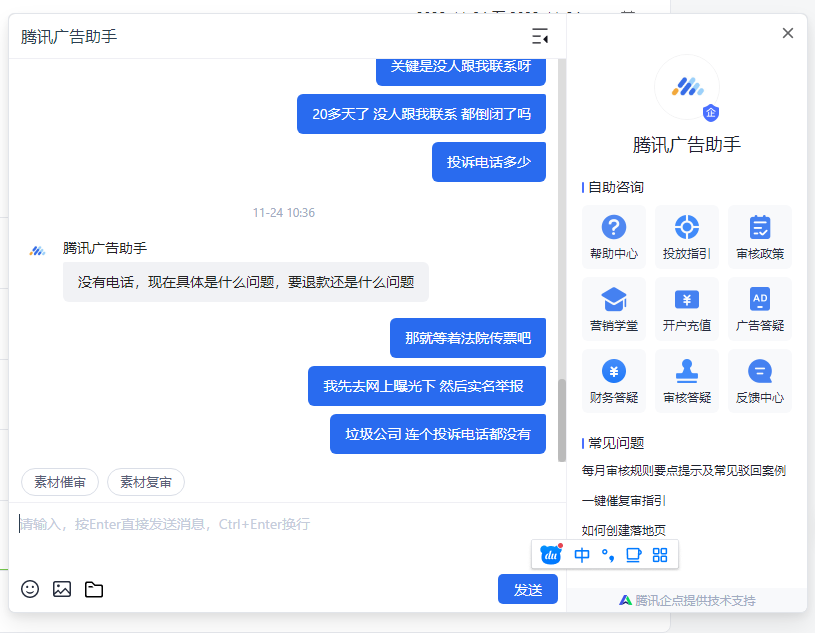815x633 pixels.
Task: Click the message 20多天了 没人跟我联系 都倒闭了吗
Action: click(422, 114)
